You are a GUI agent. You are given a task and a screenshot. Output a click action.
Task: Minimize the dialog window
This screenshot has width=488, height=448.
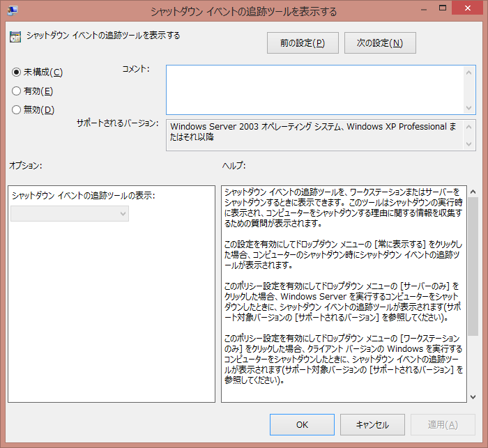coord(424,9)
